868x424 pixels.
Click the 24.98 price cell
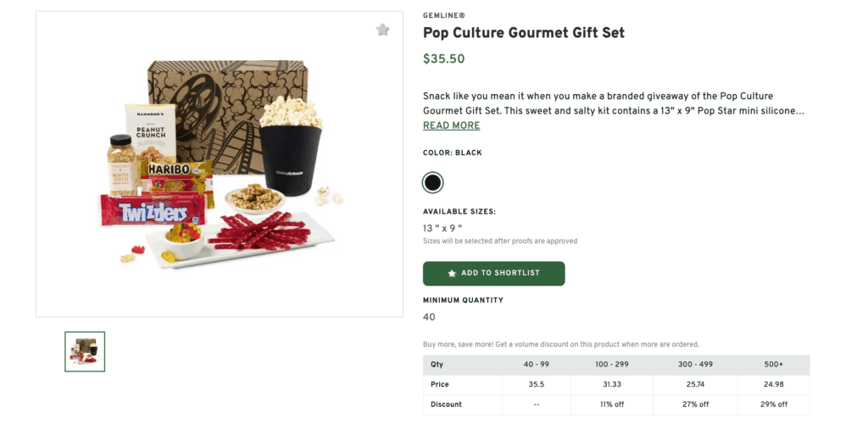[x=775, y=384]
